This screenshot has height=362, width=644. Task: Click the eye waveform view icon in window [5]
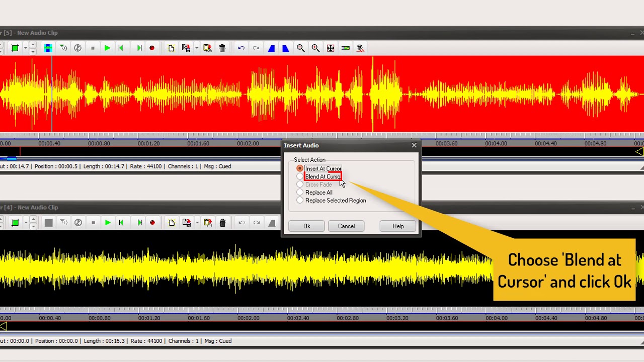click(360, 48)
